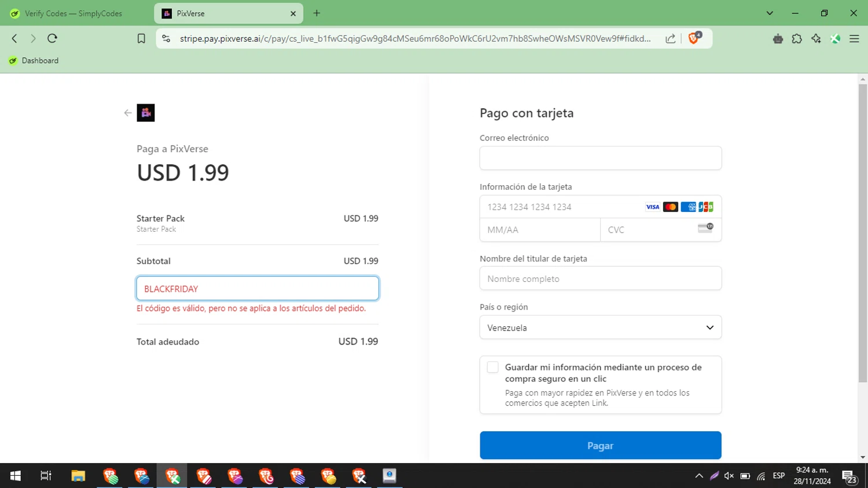Image resolution: width=868 pixels, height=488 pixels.
Task: Open the network tray icon
Action: (x=761, y=476)
